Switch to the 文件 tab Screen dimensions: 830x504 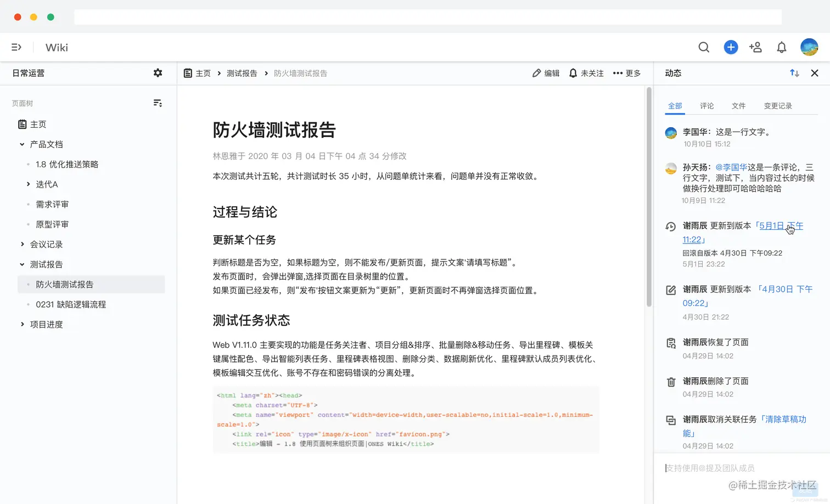(x=738, y=106)
